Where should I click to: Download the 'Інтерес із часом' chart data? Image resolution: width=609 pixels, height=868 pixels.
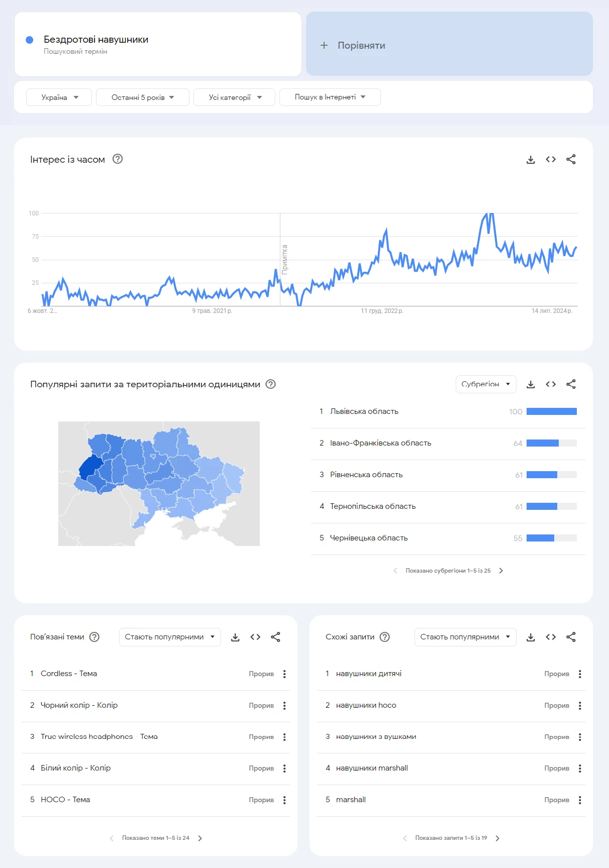(x=530, y=159)
